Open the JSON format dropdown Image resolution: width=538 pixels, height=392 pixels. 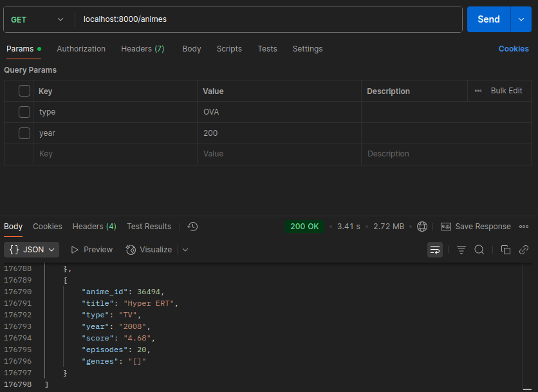pyautogui.click(x=32, y=250)
